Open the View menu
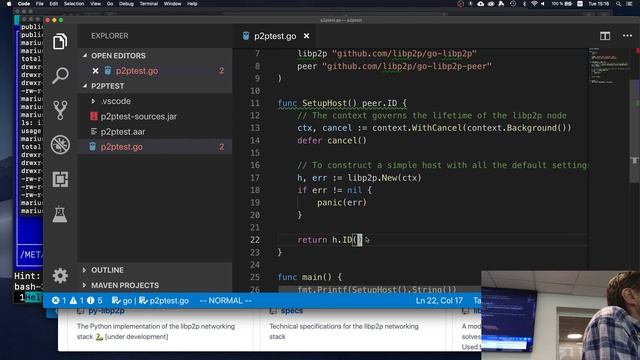Image resolution: width=640 pixels, height=360 pixels. [x=96, y=4]
